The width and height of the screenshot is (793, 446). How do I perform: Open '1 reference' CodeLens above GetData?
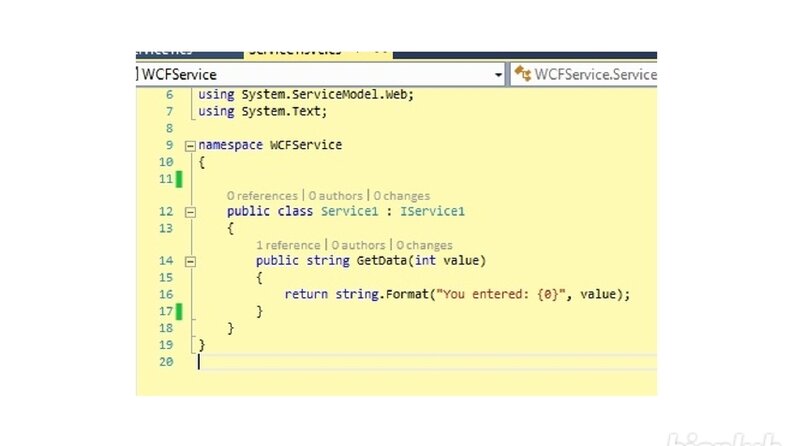point(288,245)
